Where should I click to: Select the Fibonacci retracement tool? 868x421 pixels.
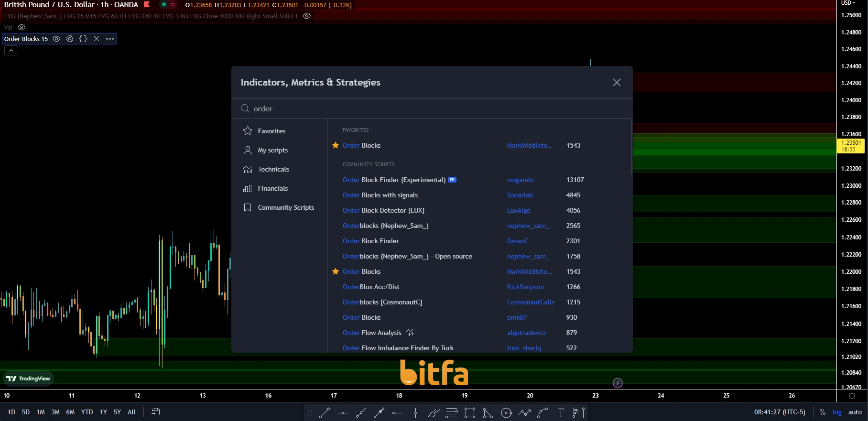tap(452, 412)
